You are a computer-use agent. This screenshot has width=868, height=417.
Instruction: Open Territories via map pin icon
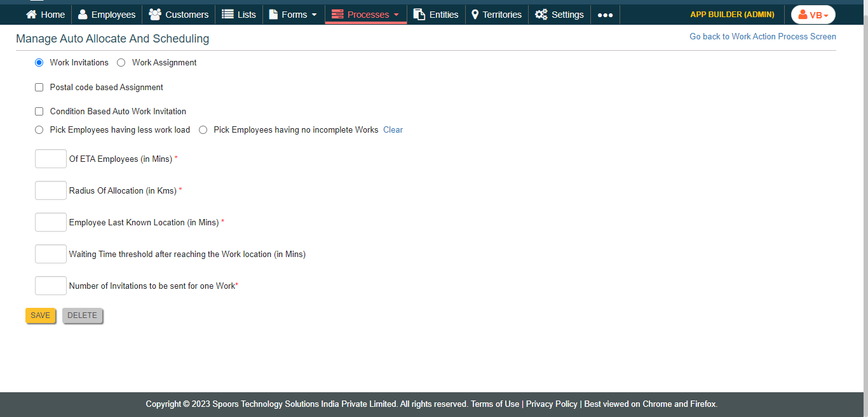click(475, 15)
